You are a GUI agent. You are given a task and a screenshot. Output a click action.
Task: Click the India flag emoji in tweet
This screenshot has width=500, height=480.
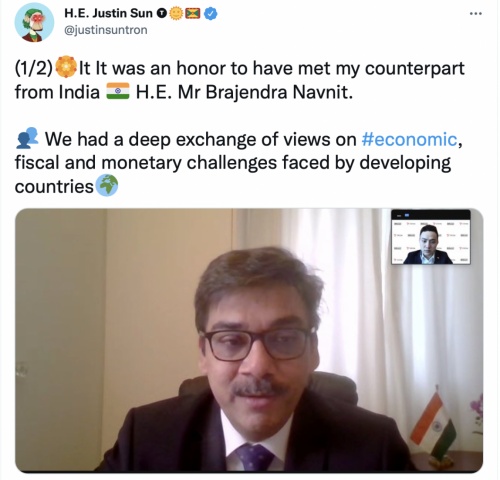point(118,91)
